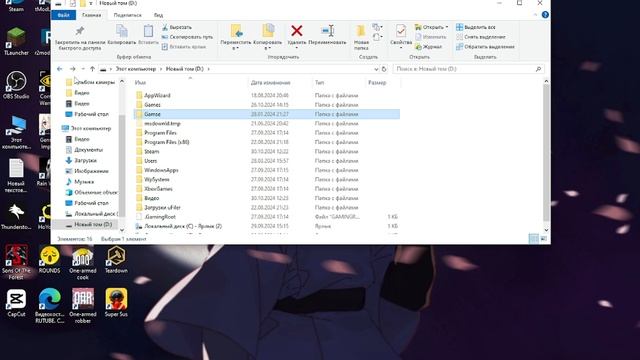Click Скопировать путь in the ribbon
Screen dimensions: 640x360
click(x=187, y=37)
